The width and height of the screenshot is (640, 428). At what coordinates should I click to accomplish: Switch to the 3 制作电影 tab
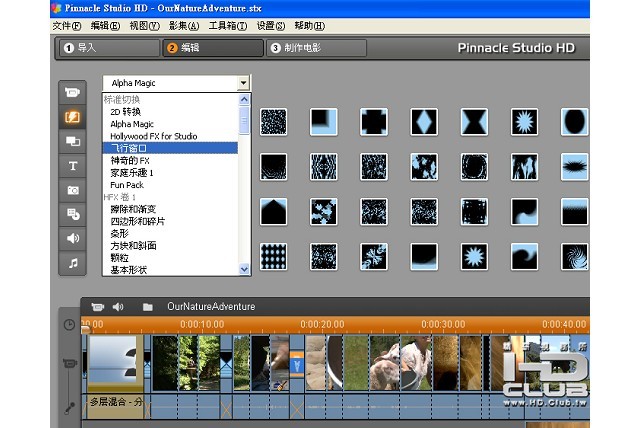coord(316,48)
